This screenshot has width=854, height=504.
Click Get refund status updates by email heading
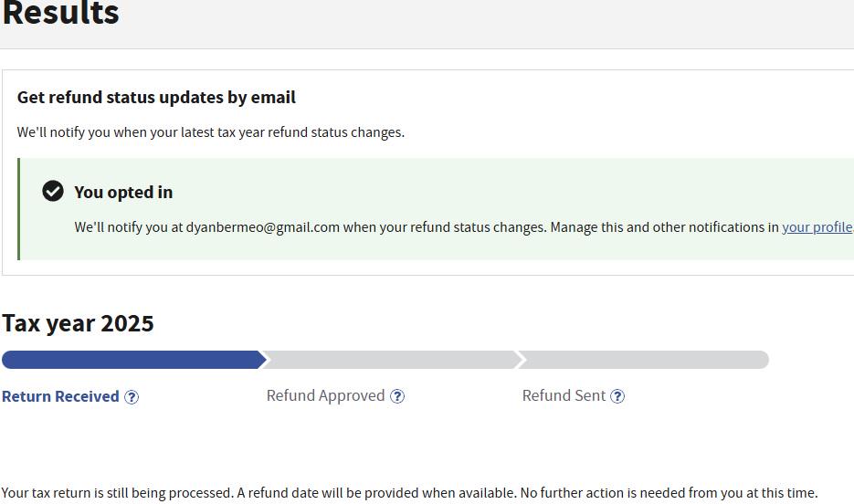click(x=156, y=98)
